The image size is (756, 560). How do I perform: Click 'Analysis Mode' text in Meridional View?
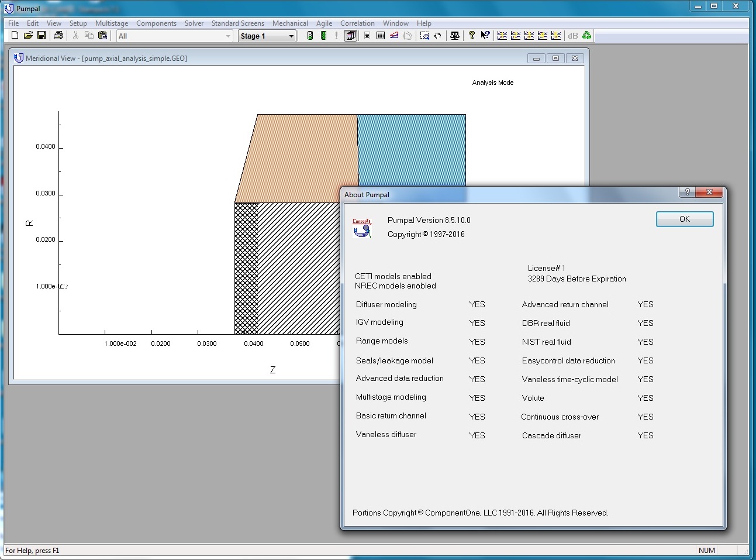click(492, 83)
